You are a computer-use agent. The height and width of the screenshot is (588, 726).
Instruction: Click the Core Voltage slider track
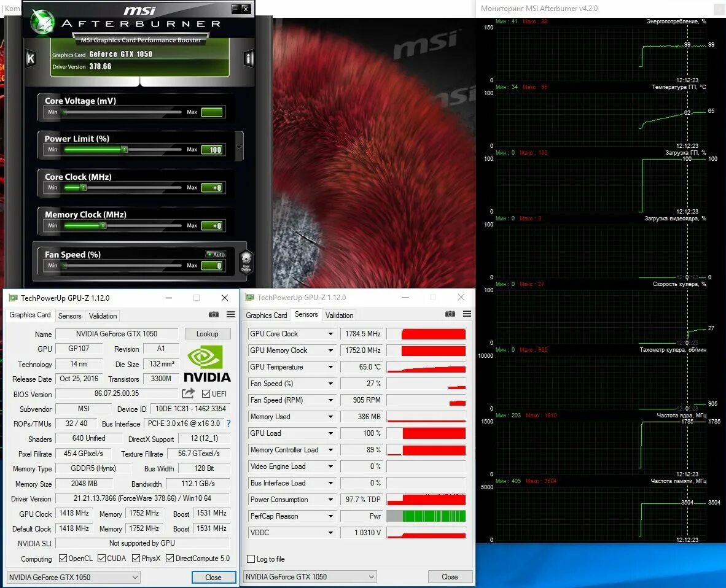(x=122, y=112)
